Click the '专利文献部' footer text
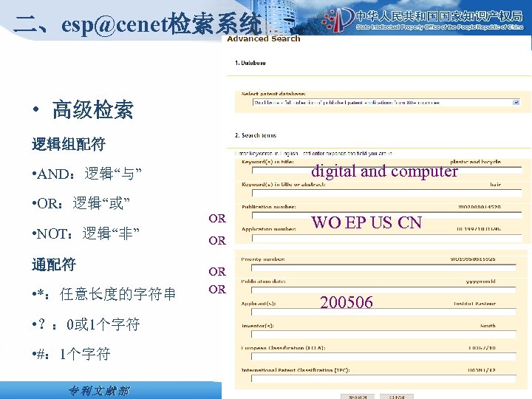 point(99,391)
